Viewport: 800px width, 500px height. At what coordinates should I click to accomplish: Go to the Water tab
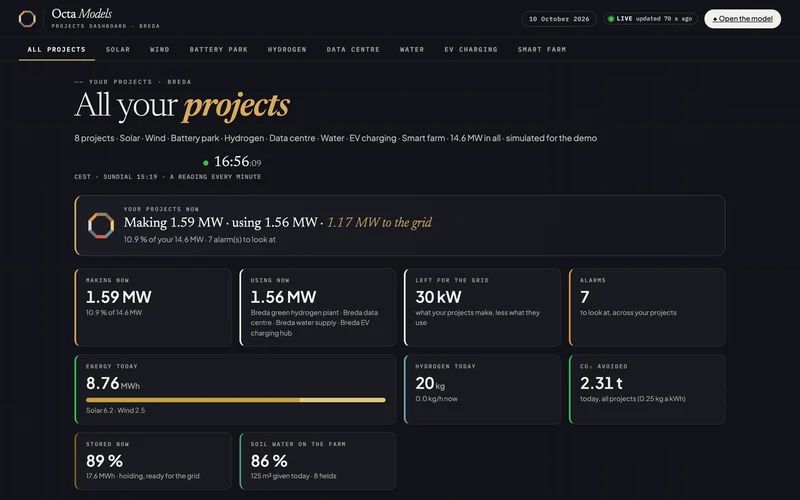coord(412,49)
